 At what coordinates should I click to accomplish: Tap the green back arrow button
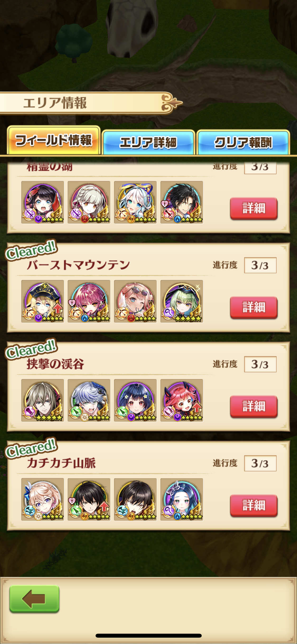pos(34,599)
